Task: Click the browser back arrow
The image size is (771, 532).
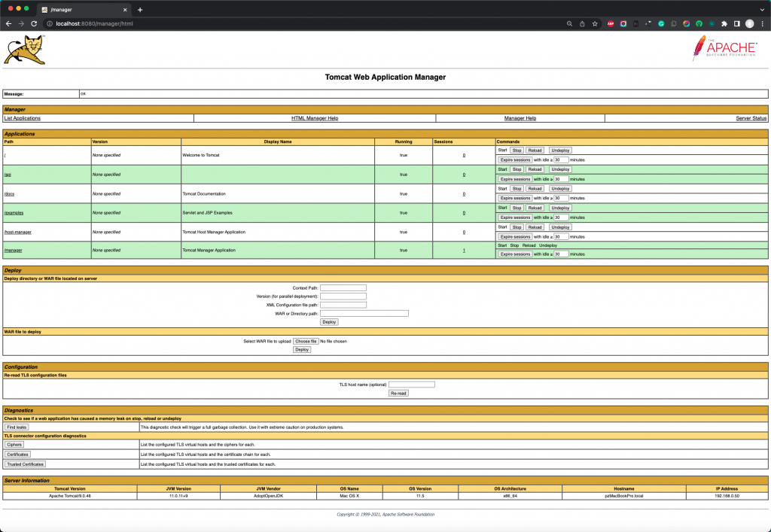Action: click(9, 23)
